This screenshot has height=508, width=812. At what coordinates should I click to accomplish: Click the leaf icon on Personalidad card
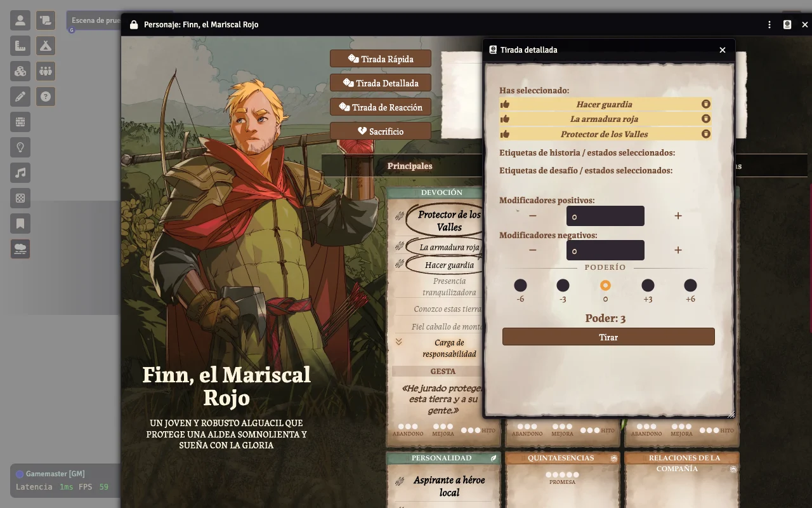coord(494,458)
